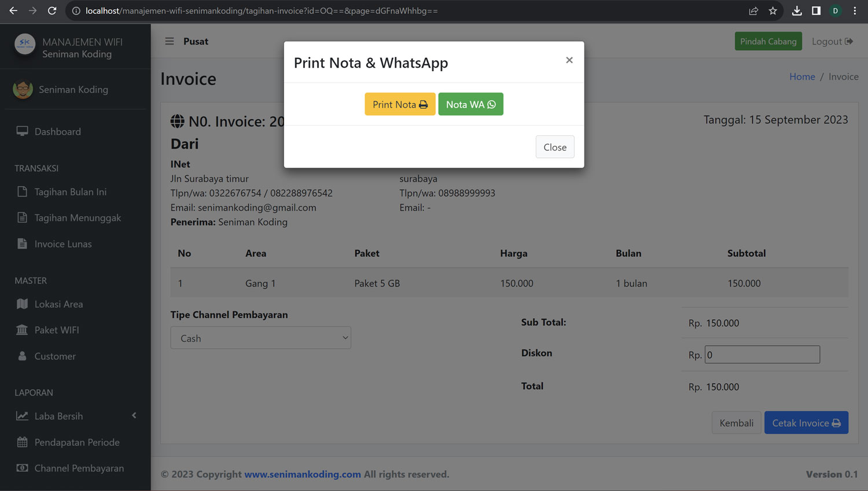Send invoice via Nota WA button
Screen dimensions: 868x491
tap(470, 104)
